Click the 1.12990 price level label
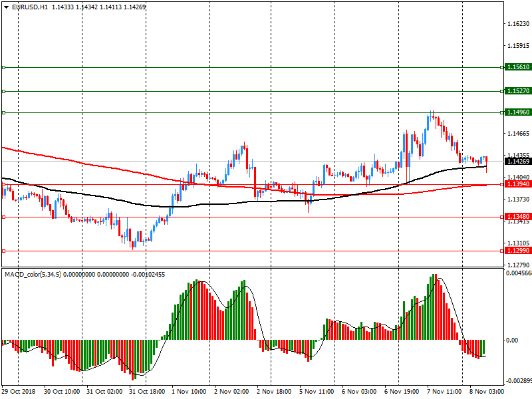This screenshot has width=532, height=399. click(x=517, y=250)
